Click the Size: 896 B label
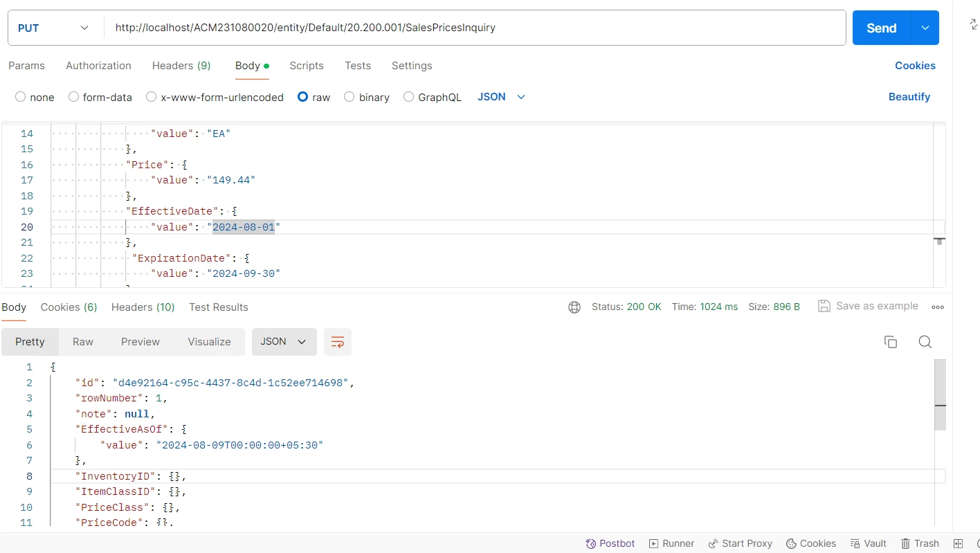The height and width of the screenshot is (553, 980). 774,307
